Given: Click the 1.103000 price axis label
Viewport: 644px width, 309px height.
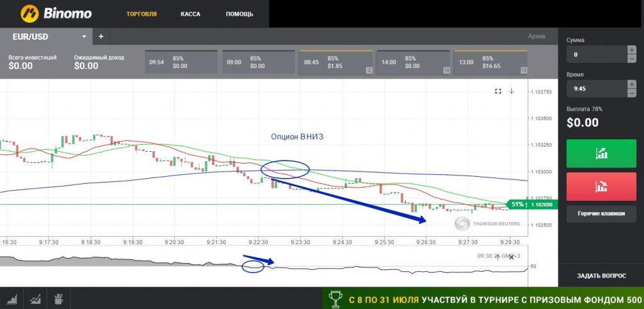Looking at the screenshot, I should point(542,172).
